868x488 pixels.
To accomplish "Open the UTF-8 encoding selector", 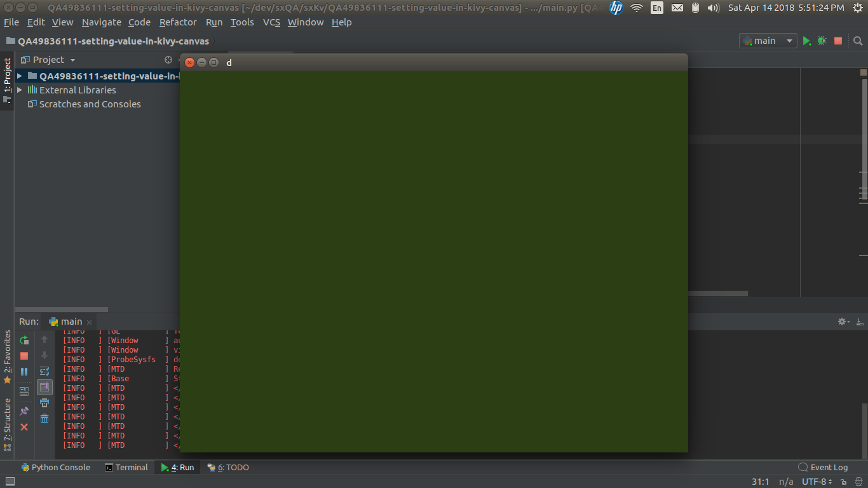I will (x=817, y=482).
